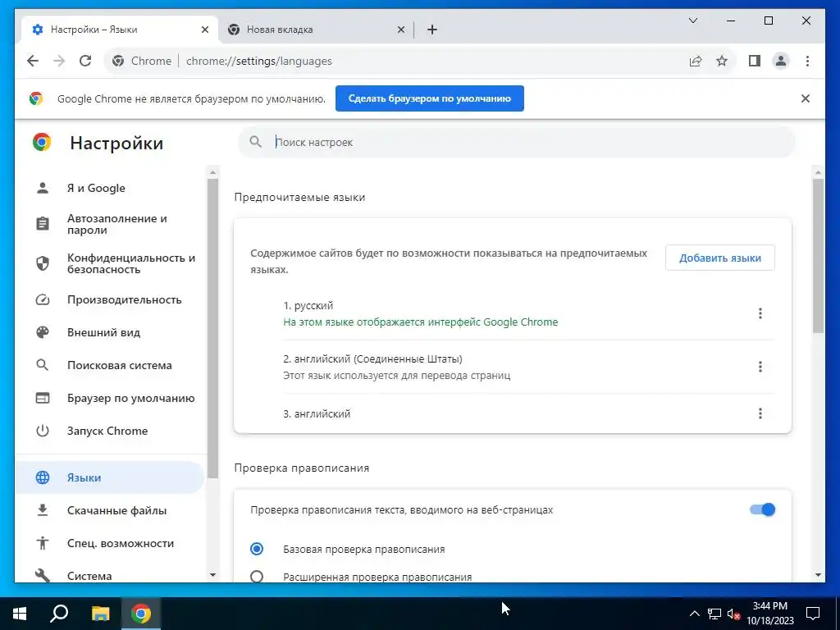Go back using the browser back arrow
840x630 pixels.
33,61
